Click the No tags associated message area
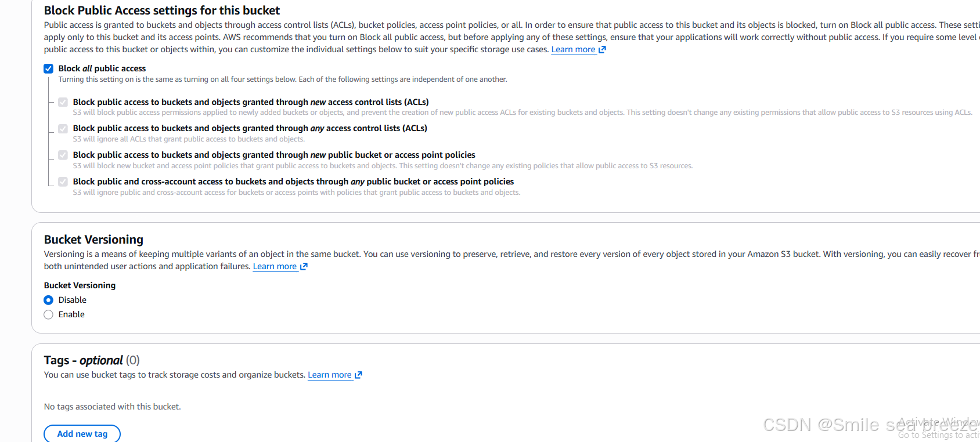980x442 pixels. pos(111,407)
